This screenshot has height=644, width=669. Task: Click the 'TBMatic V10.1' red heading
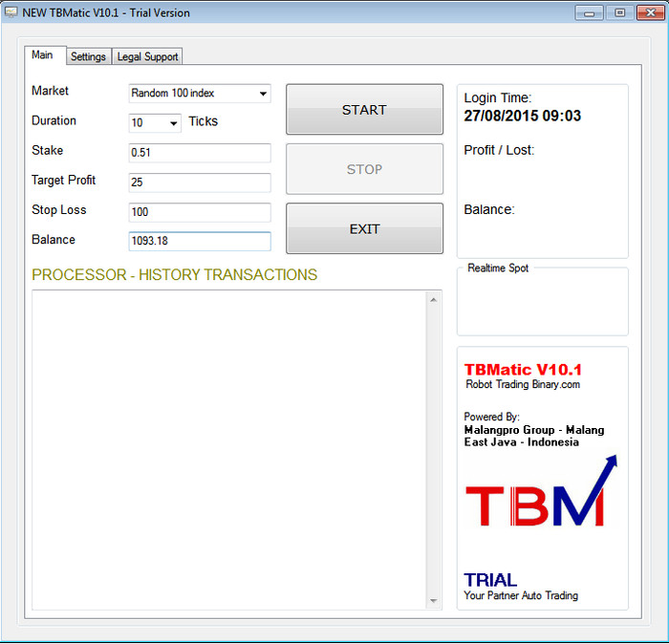pos(523,370)
